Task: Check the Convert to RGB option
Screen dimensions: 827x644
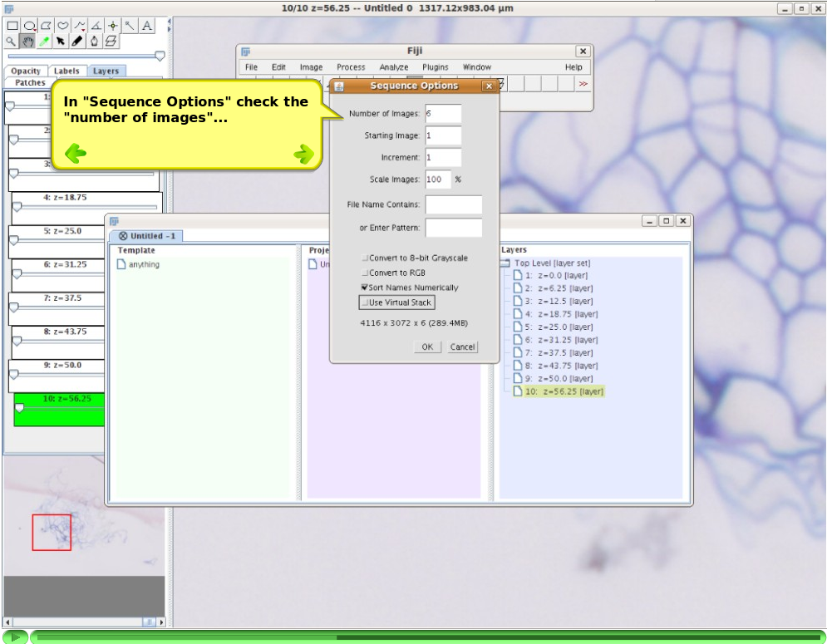Action: [x=364, y=273]
